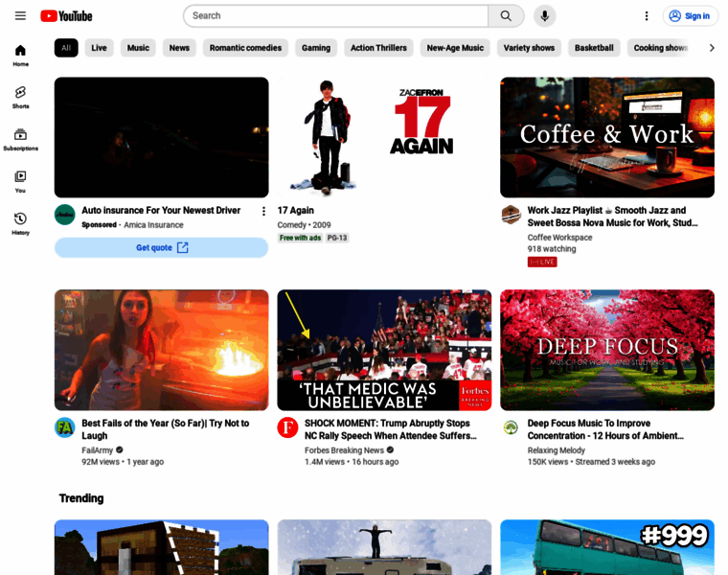Open Settings three-dot menu in header
Screen dimensions: 728x575
point(647,15)
